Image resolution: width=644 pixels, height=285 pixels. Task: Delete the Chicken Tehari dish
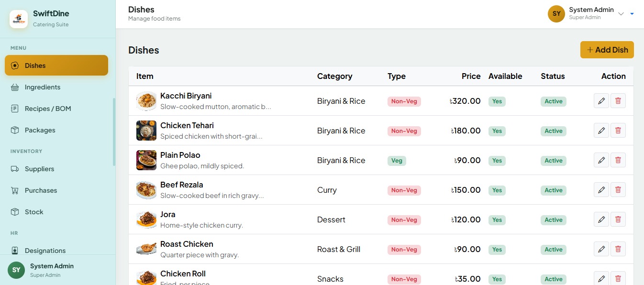click(618, 131)
